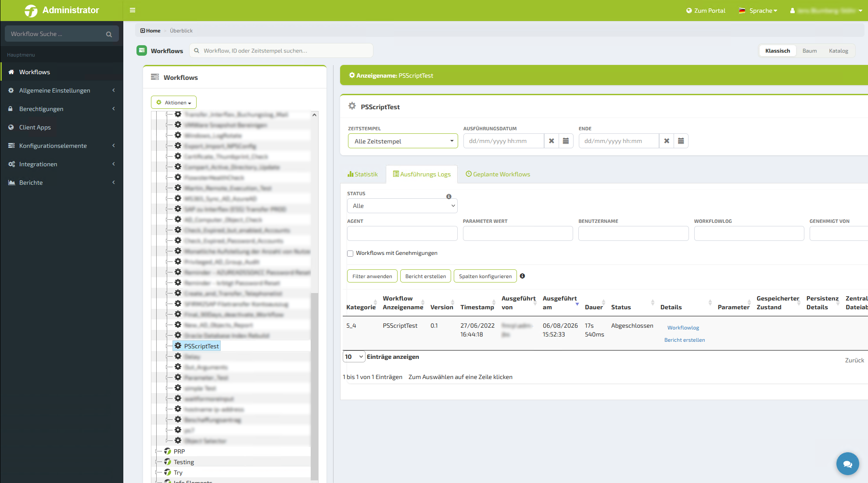Click Spalten konfigurieren button

coord(485,276)
